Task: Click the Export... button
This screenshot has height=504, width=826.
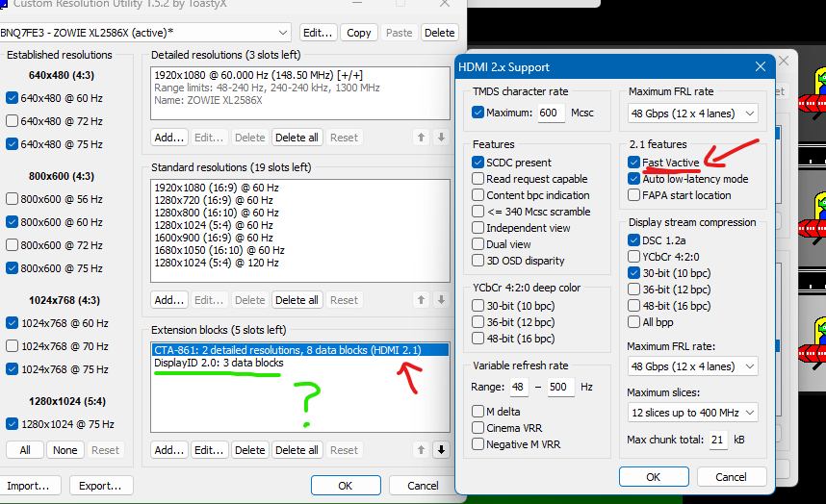Action: 99,486
